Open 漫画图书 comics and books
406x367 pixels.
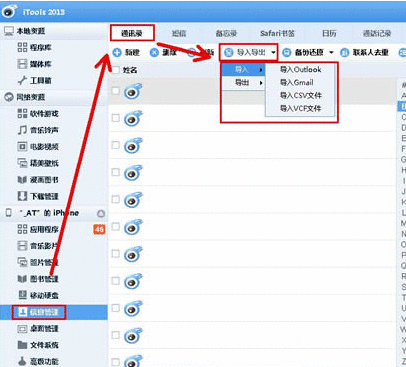pyautogui.click(x=38, y=180)
